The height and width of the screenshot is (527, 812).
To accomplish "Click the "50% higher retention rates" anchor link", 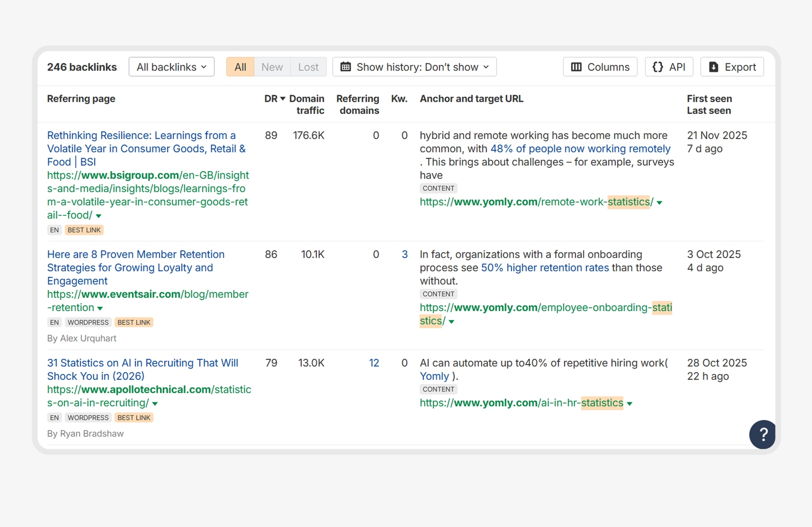I will click(545, 268).
